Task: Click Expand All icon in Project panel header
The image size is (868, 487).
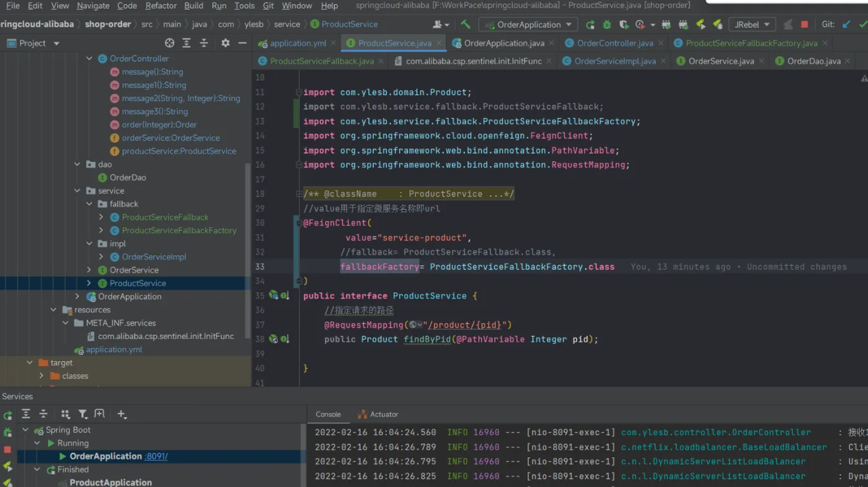Action: pos(187,43)
